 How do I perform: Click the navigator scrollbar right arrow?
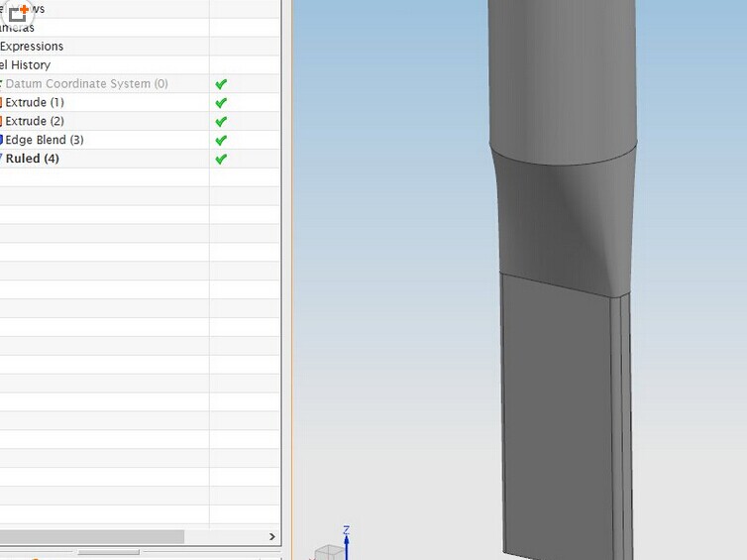pos(272,536)
